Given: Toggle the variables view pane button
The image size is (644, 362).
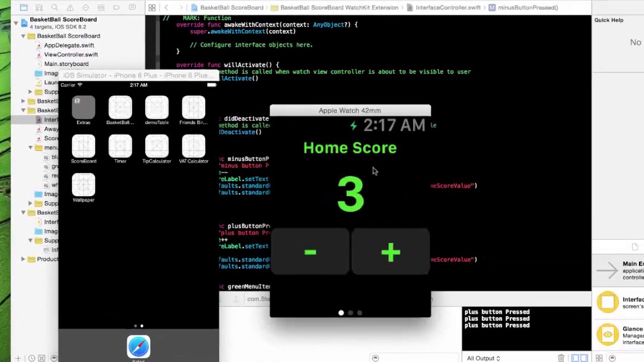Looking at the screenshot, I should (x=575, y=358).
